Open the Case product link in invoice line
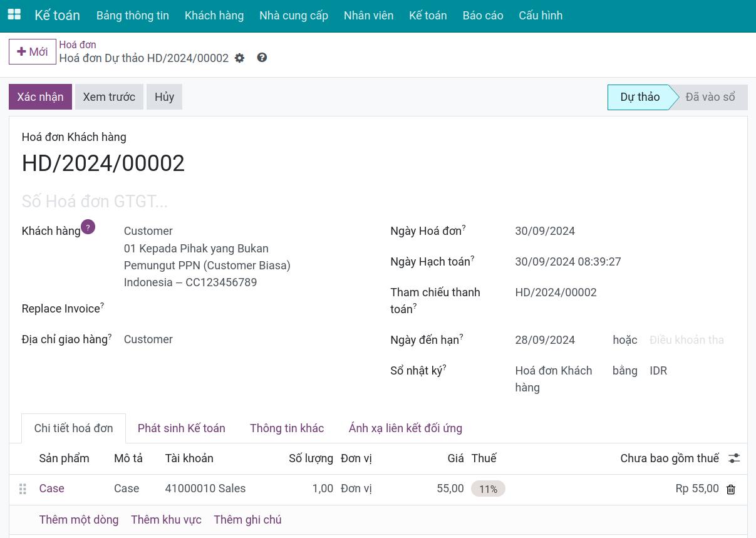 [x=51, y=489]
